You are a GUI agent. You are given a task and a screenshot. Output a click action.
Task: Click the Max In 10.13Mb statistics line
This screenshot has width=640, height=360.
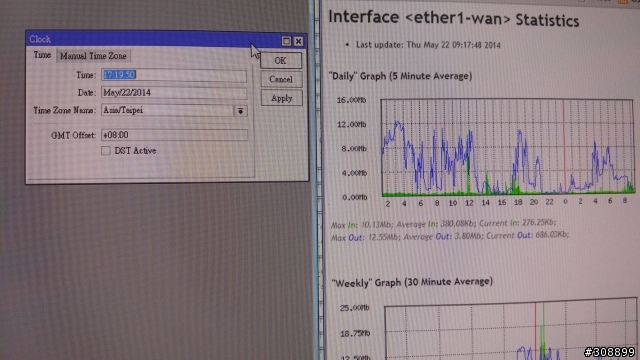[x=443, y=223]
